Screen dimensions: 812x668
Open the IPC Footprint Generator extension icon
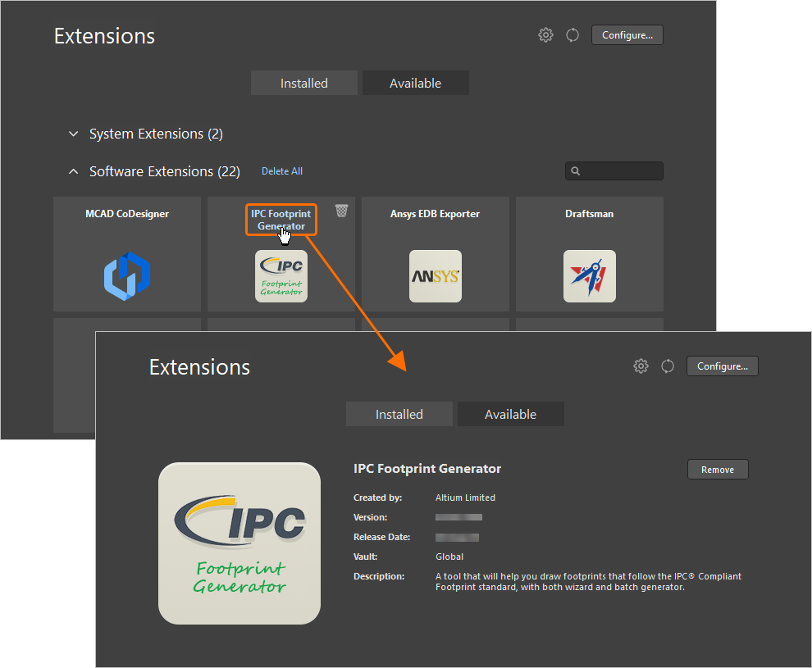click(281, 276)
